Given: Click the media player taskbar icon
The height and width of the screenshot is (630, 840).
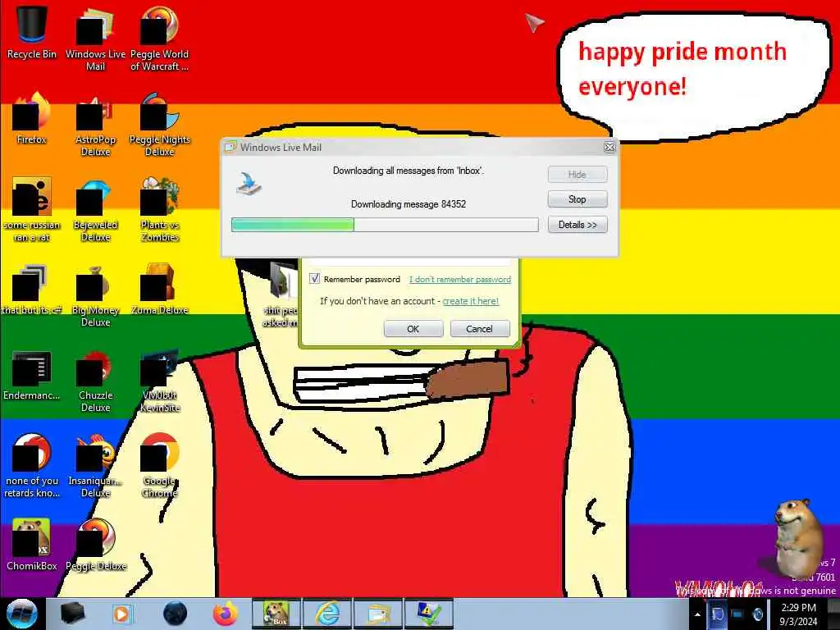Looking at the screenshot, I should (123, 614).
